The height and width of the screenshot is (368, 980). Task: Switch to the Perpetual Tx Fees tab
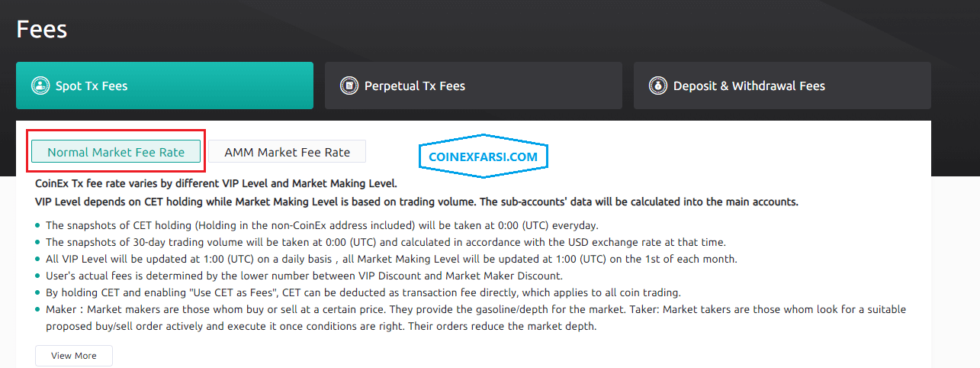click(x=414, y=86)
